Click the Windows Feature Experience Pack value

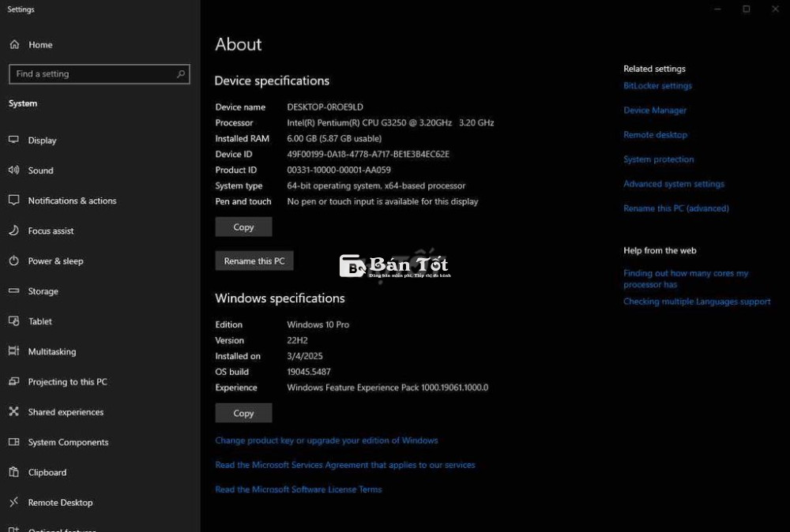[387, 388]
